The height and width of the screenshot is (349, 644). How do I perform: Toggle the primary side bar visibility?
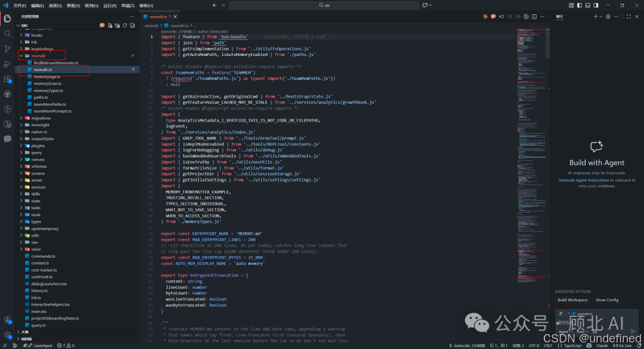(x=580, y=5)
